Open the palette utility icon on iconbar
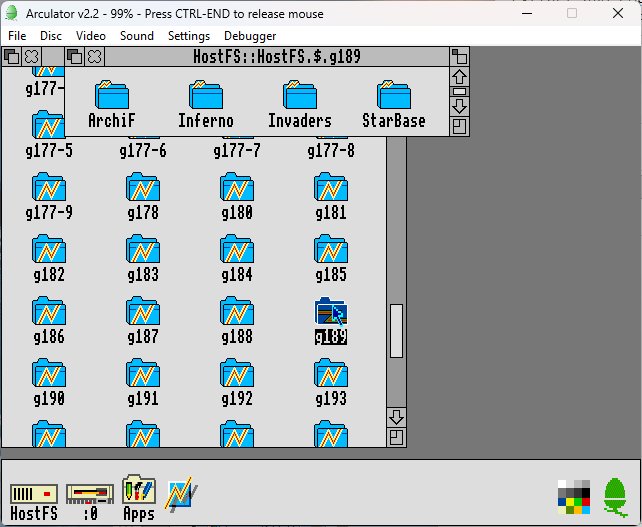The width and height of the screenshot is (642, 527). 574,497
